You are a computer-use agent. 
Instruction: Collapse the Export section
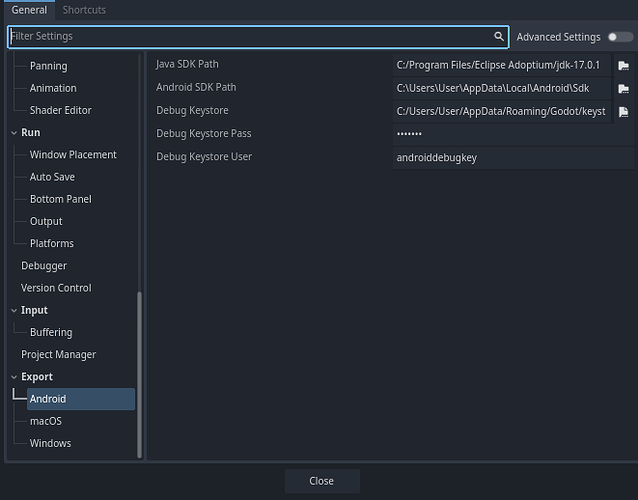(14, 377)
